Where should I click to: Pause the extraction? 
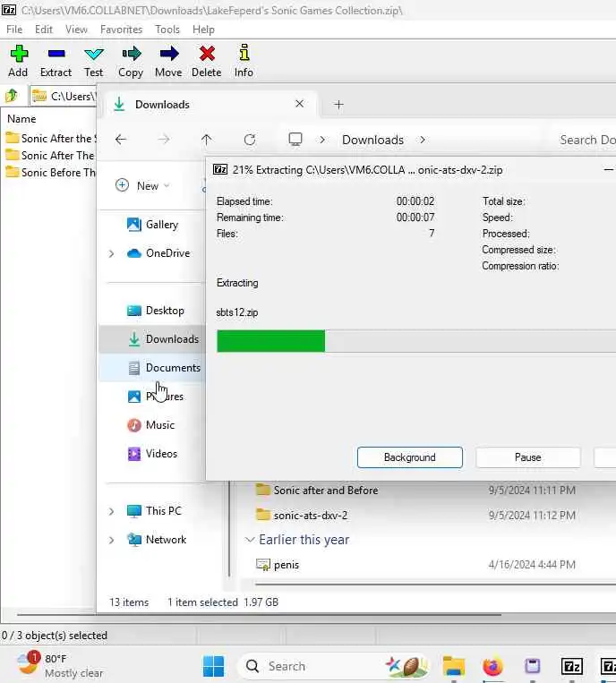tap(528, 457)
